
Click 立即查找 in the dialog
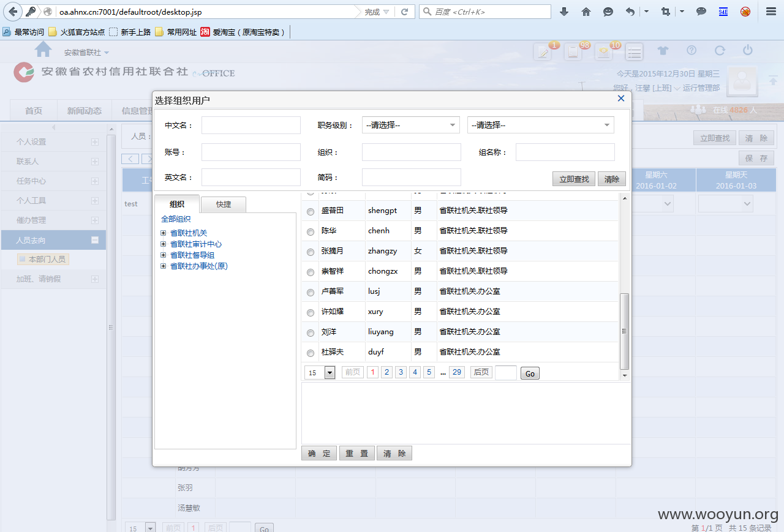(x=574, y=179)
